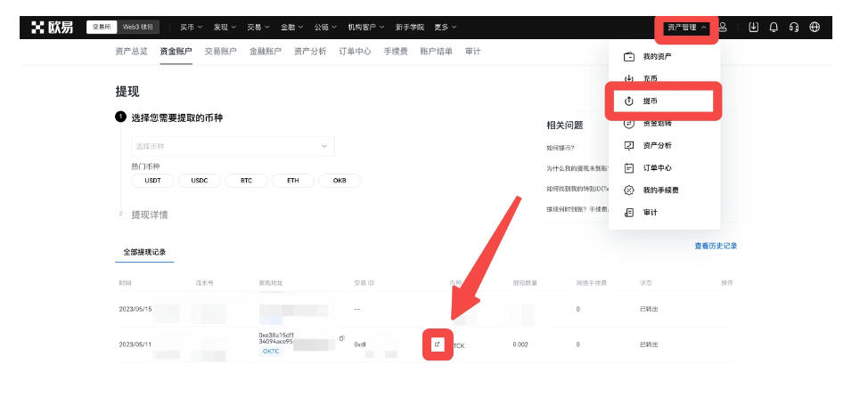The width and height of the screenshot is (868, 405).
Task: Switch to 交易所 mode
Action: [102, 27]
